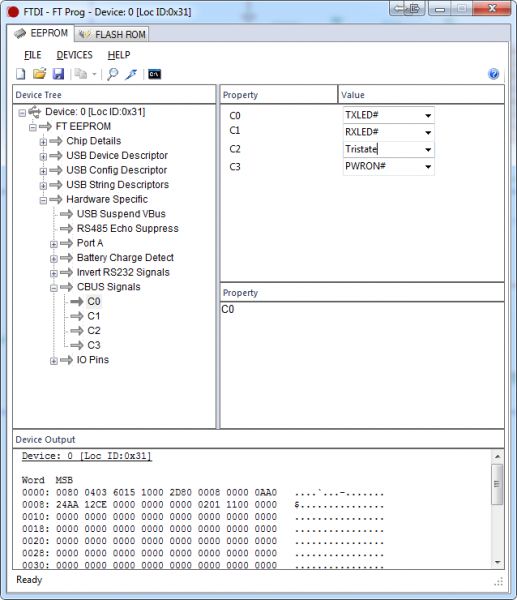This screenshot has height=600, width=517.
Task: Click the 0008: hex dump row
Action: [x=203, y=505]
